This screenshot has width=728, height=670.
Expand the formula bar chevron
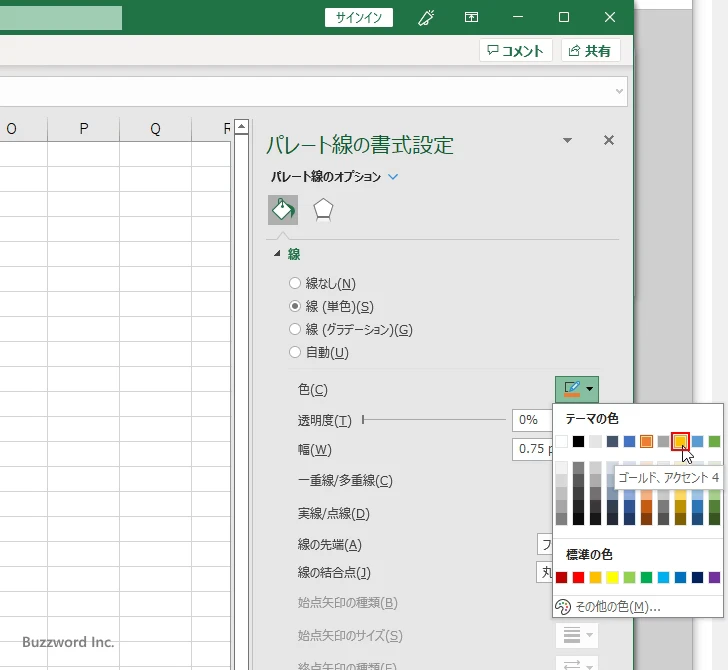tap(619, 91)
